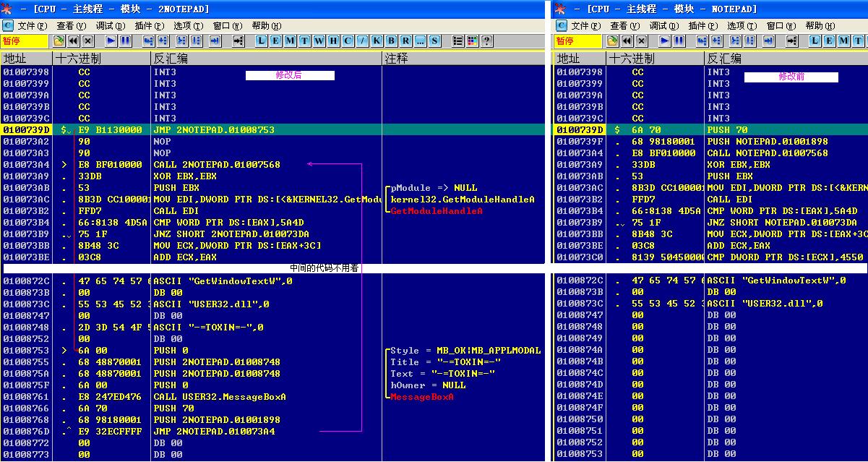Screen dimensions: 868x462
Task: Trace into in the 2NOTEPAD window toolbar
Action: point(181,41)
